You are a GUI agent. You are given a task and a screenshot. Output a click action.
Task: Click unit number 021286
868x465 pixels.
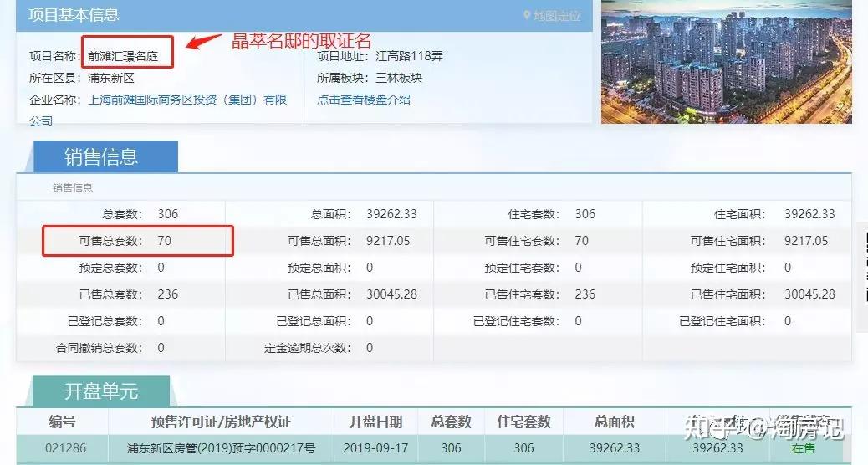pos(65,447)
